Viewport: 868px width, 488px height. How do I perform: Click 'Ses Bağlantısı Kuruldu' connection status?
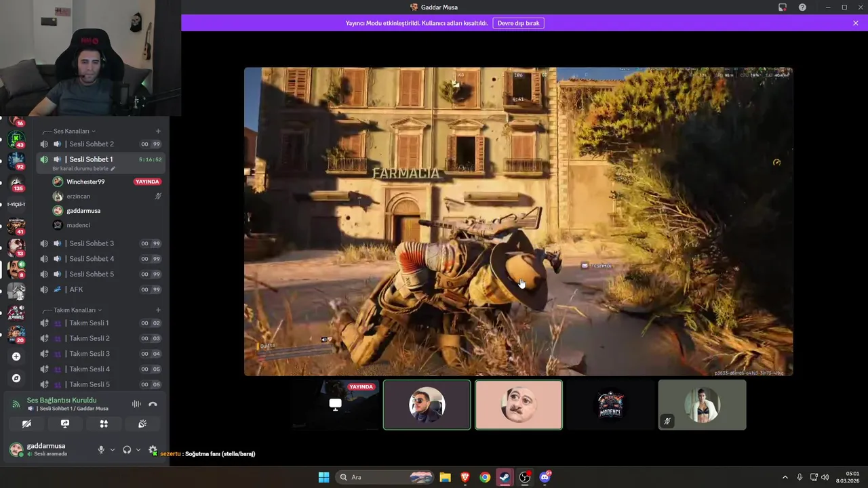62,401
